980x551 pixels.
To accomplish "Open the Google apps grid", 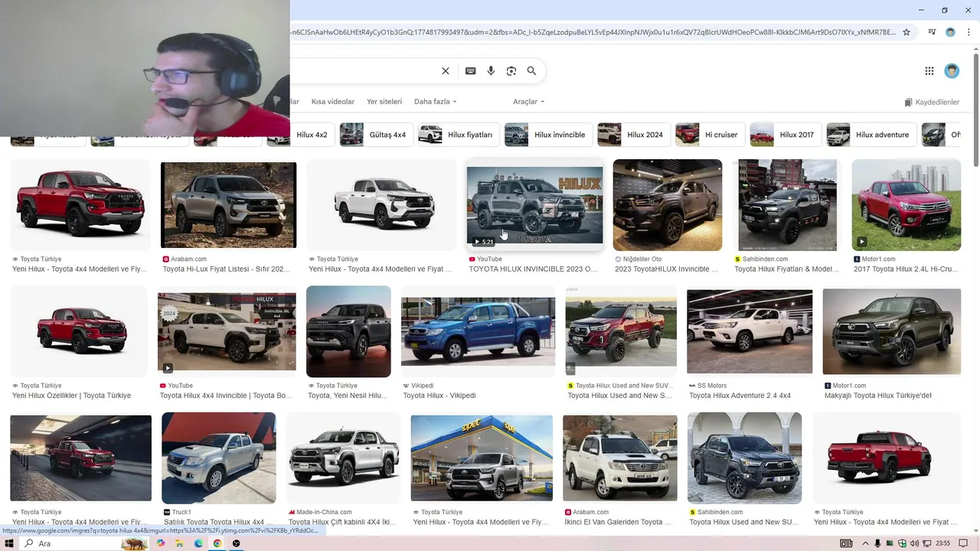I will [929, 71].
